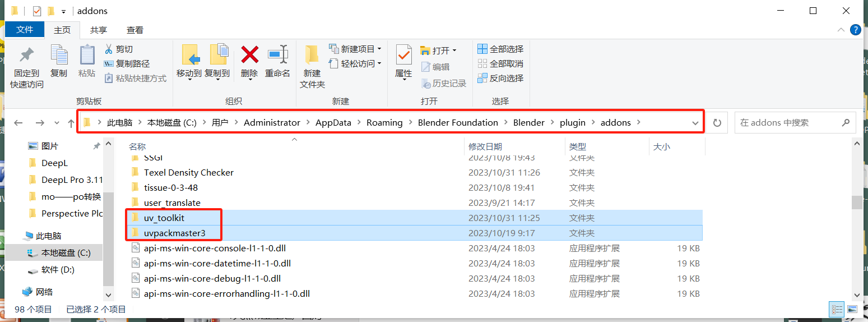Click the Edit (编辑) button

435,67
